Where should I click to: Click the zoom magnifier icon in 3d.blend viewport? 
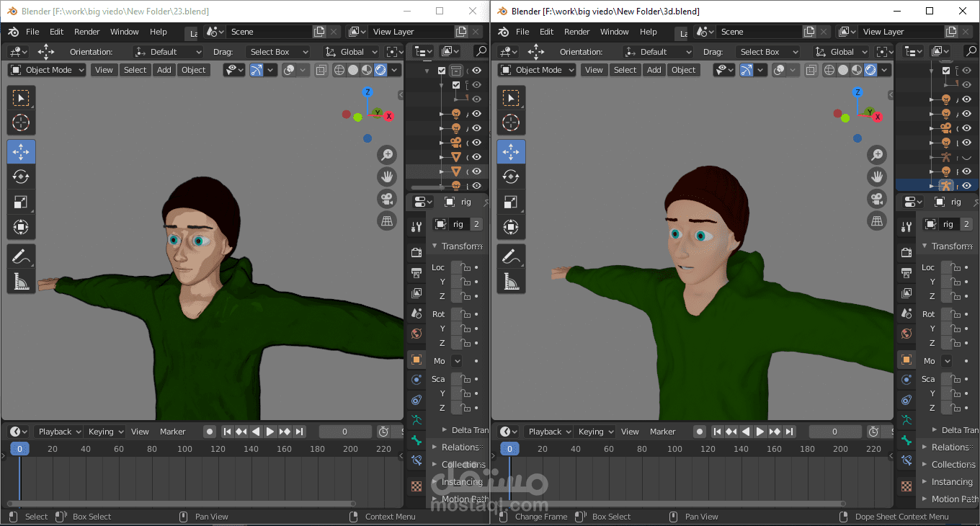877,154
